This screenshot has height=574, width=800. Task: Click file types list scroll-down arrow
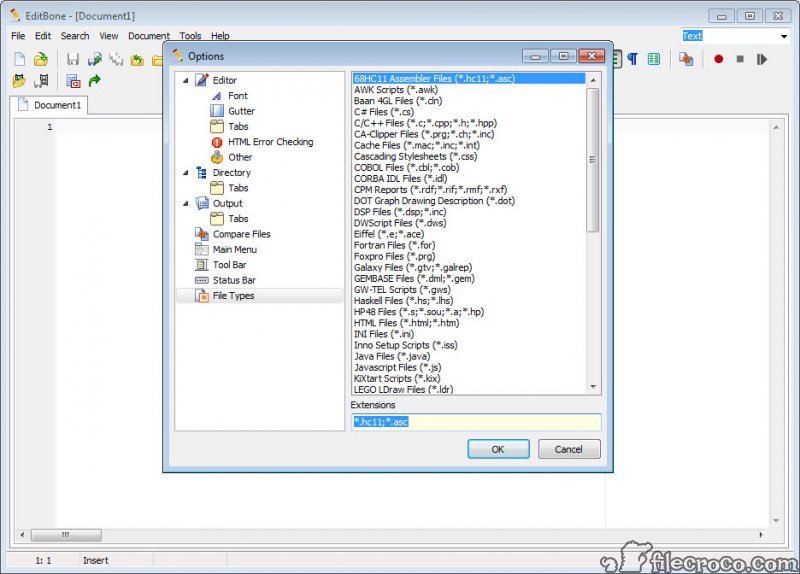coord(593,386)
